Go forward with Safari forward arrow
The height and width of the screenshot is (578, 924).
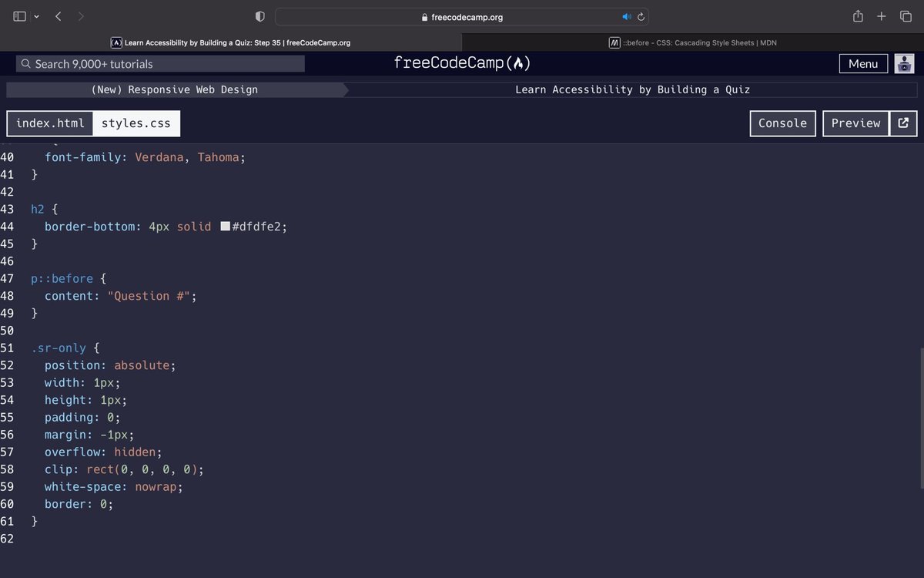pyautogui.click(x=82, y=16)
